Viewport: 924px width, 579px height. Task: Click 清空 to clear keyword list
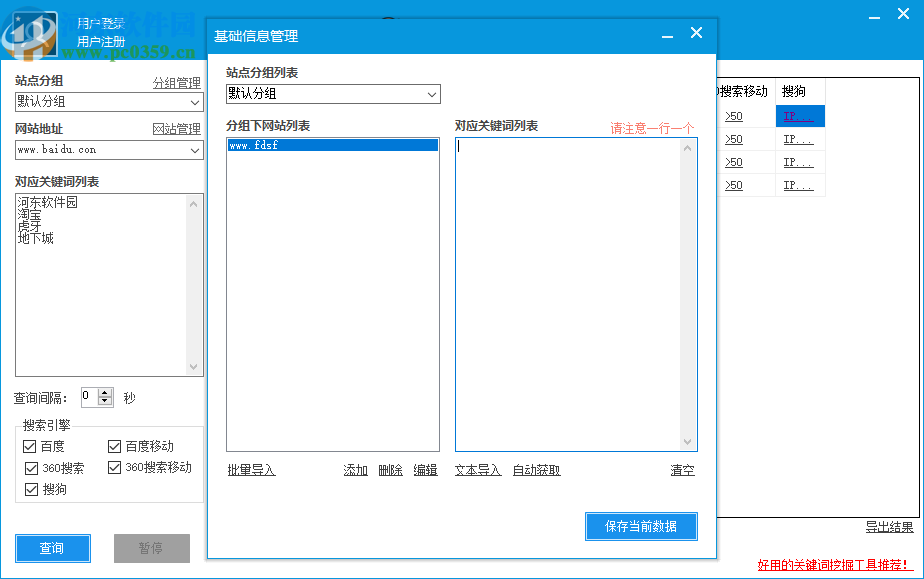682,470
